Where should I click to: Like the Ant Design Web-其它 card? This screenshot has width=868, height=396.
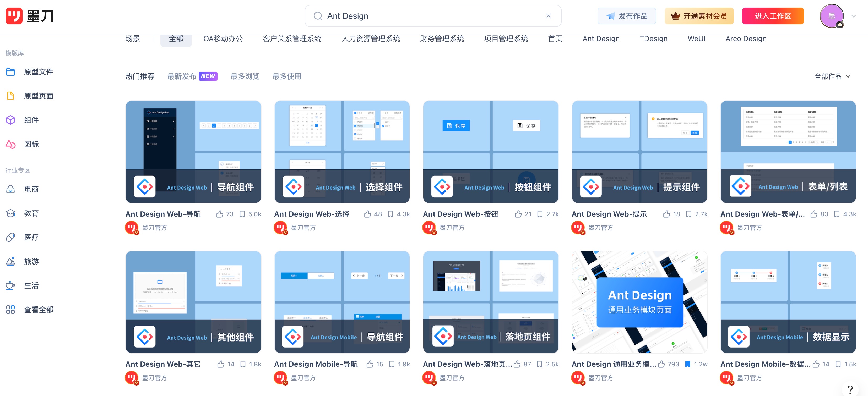tap(221, 364)
